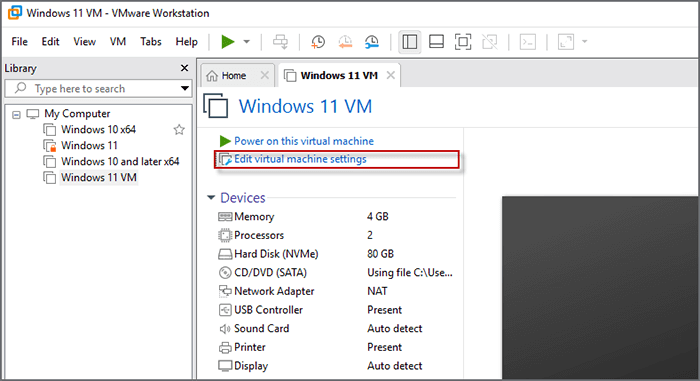The width and height of the screenshot is (700, 381).
Task: Take a snapshot of the virtual machine
Action: tap(318, 42)
